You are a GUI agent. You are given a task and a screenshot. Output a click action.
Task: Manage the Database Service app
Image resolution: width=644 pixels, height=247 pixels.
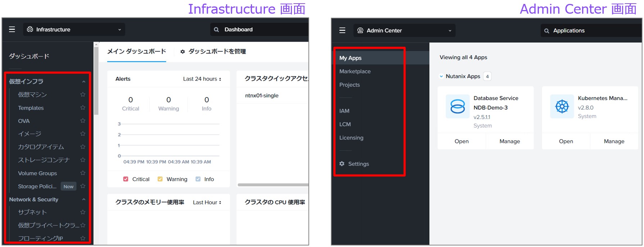click(510, 141)
